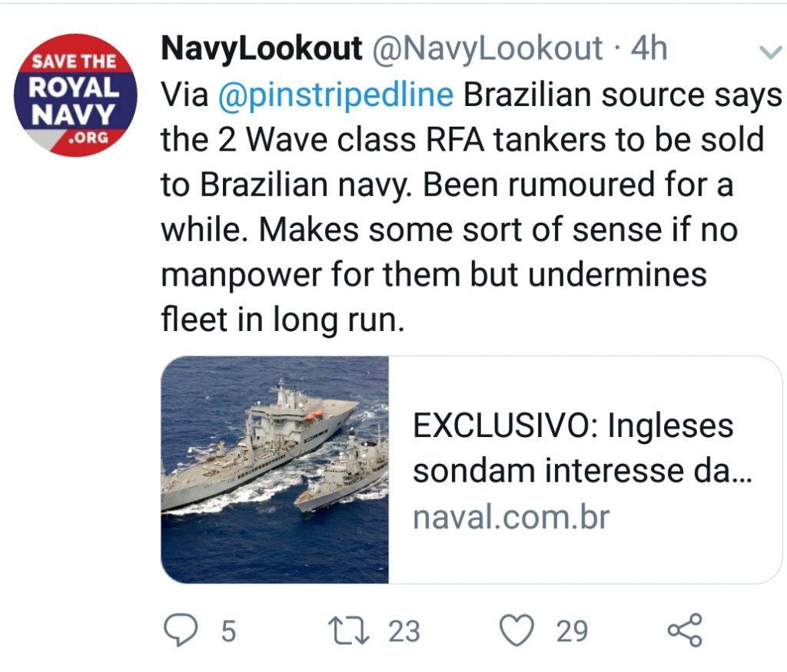Click the retweet count 23

pos(404,631)
